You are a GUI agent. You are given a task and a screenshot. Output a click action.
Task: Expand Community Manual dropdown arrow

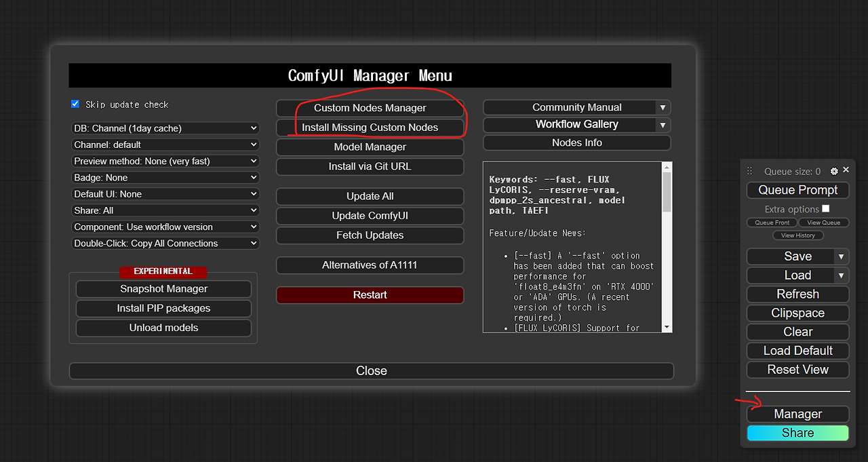pos(663,107)
